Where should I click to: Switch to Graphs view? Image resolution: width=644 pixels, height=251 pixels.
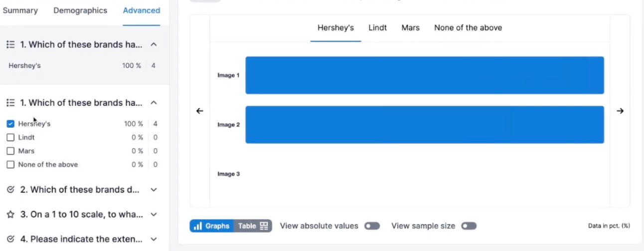click(x=212, y=226)
